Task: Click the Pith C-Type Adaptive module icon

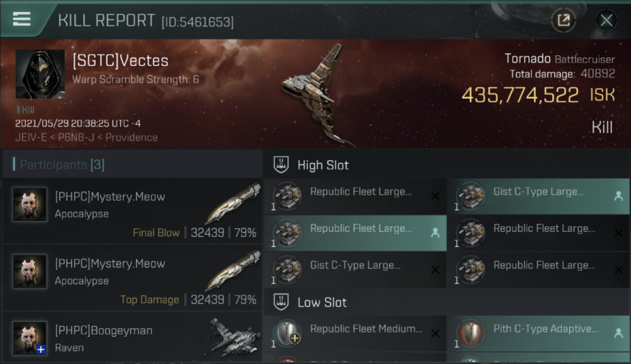Action: (x=470, y=334)
